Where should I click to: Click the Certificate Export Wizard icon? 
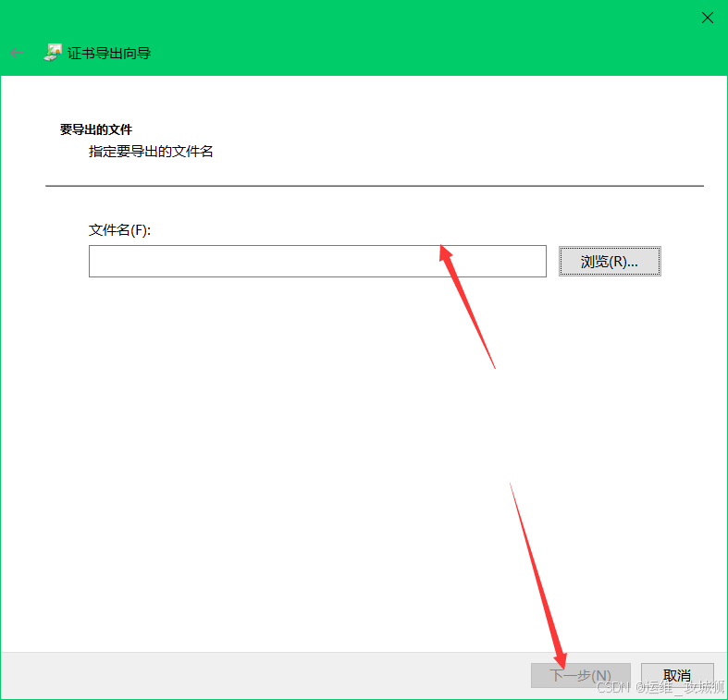coord(53,53)
